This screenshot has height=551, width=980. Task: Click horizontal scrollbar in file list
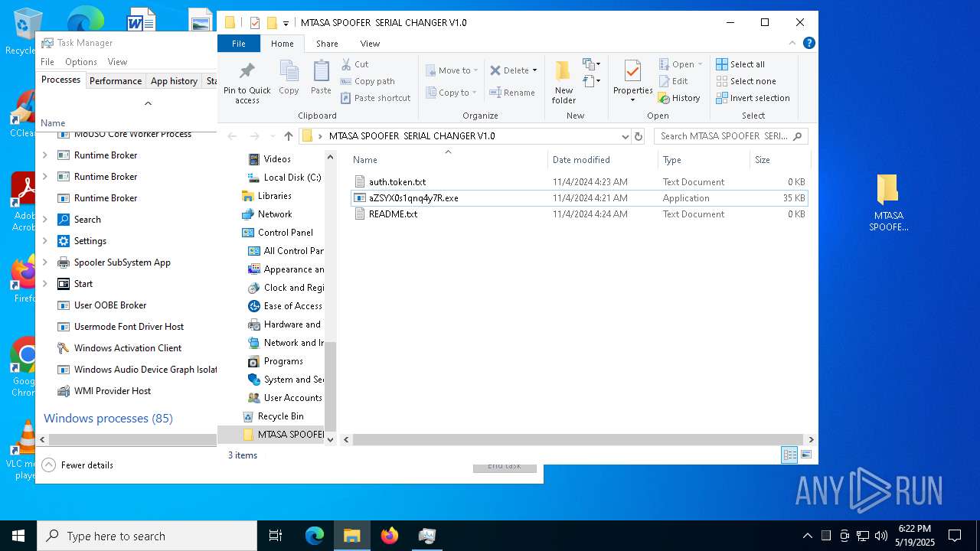(579, 439)
